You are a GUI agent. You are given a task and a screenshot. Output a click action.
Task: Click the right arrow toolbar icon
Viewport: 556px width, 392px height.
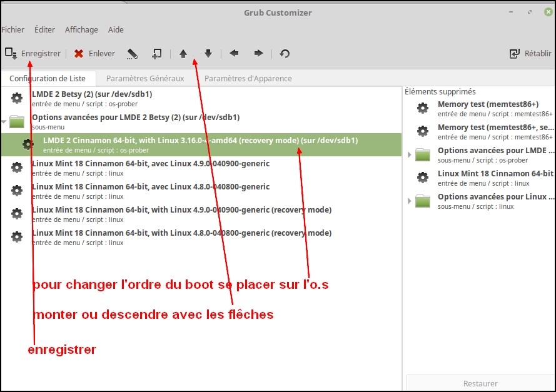click(258, 54)
